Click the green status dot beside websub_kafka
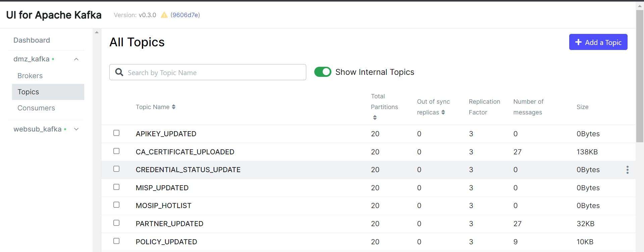Image resolution: width=644 pixels, height=252 pixels. [x=65, y=129]
